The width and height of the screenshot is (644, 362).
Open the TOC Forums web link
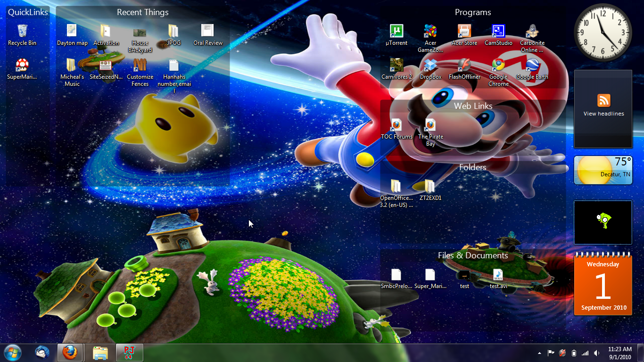(x=396, y=126)
